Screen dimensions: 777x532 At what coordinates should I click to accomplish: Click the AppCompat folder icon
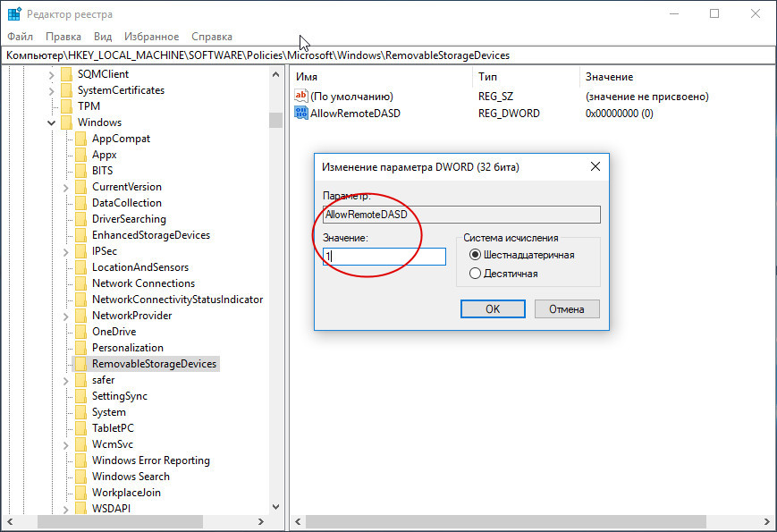80,139
